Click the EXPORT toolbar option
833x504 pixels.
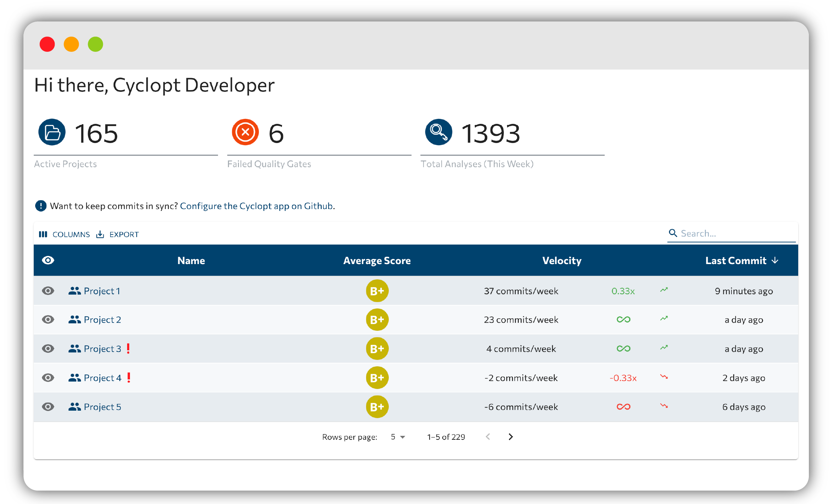pyautogui.click(x=118, y=234)
